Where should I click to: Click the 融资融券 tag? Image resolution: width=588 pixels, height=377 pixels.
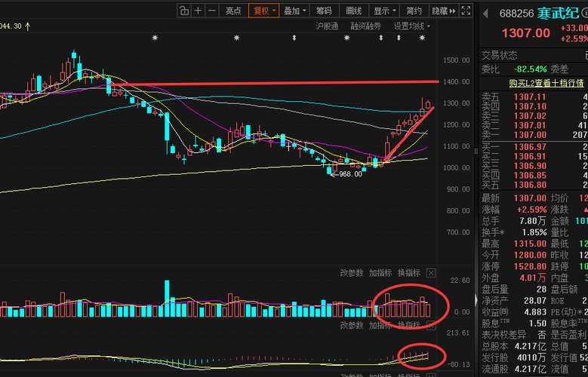pos(365,26)
